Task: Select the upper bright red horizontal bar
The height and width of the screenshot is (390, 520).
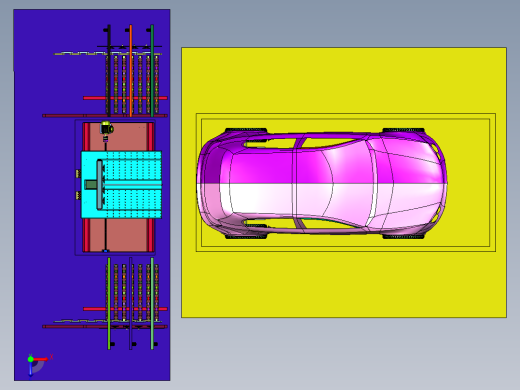Action: click(x=125, y=98)
